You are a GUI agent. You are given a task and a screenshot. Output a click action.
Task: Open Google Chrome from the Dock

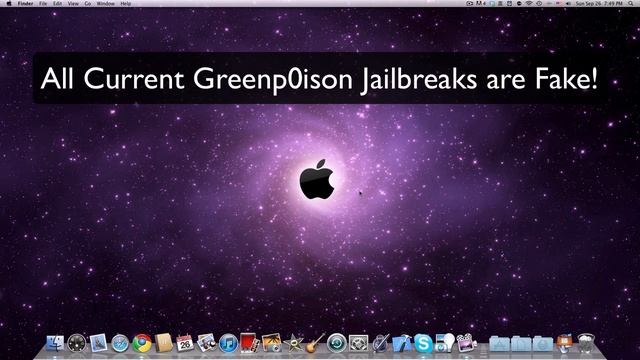click(142, 343)
